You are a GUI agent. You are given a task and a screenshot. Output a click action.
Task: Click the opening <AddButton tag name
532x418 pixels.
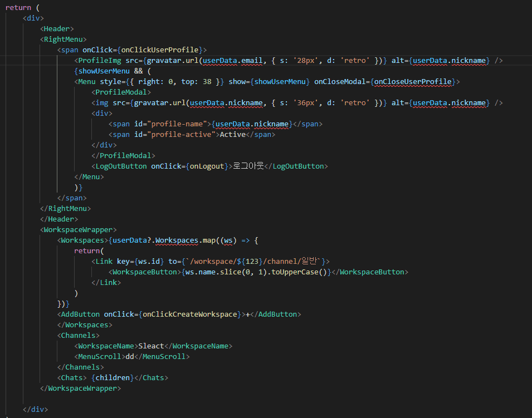coord(80,314)
